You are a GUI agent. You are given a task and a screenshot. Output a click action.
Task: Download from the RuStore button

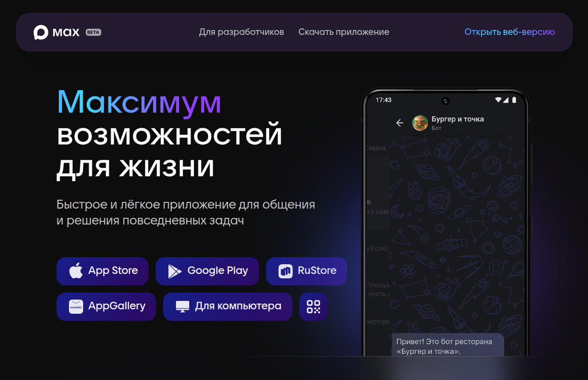307,271
